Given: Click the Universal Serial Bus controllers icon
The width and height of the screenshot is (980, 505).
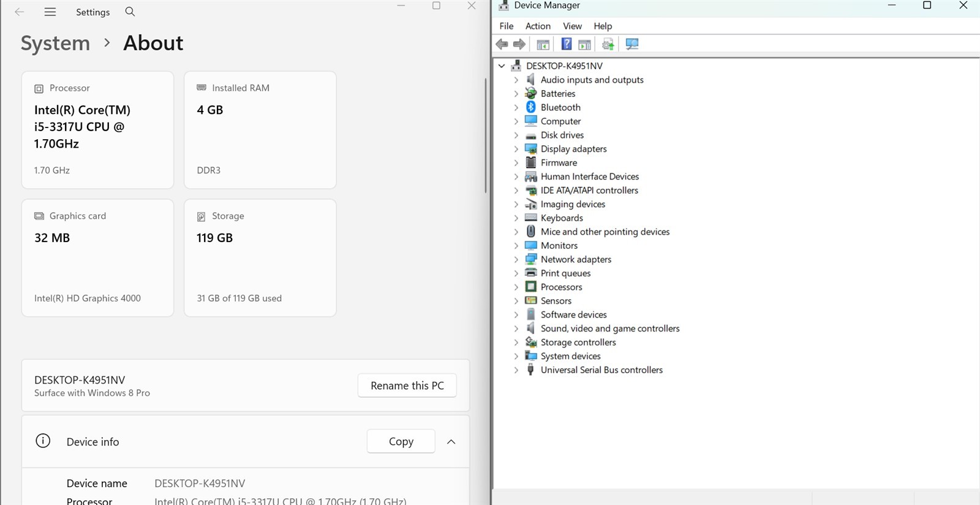Looking at the screenshot, I should pyautogui.click(x=531, y=370).
